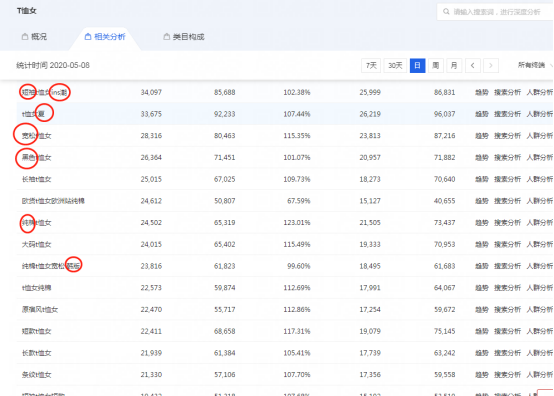Open 趋势 for 长款t恤女 row

482,353
